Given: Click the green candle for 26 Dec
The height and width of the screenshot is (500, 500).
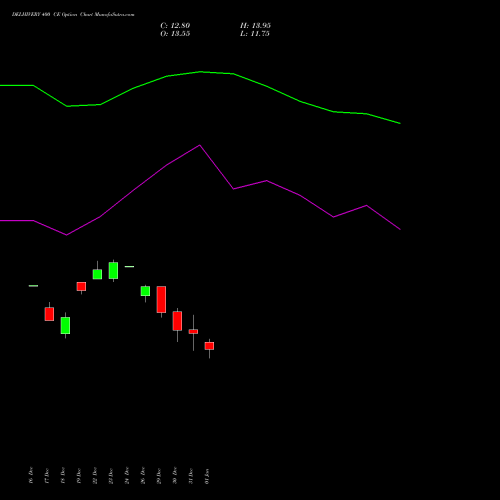Looking at the screenshot, I should 145,291.
